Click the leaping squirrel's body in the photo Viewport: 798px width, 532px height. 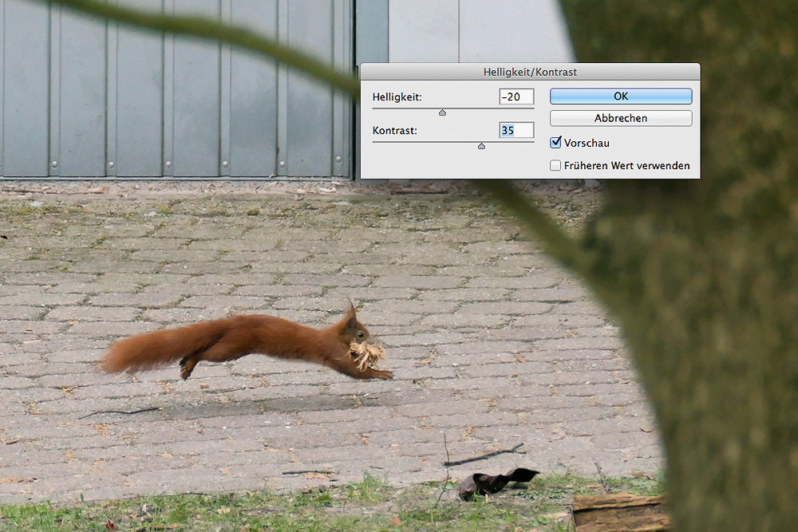(x=271, y=335)
